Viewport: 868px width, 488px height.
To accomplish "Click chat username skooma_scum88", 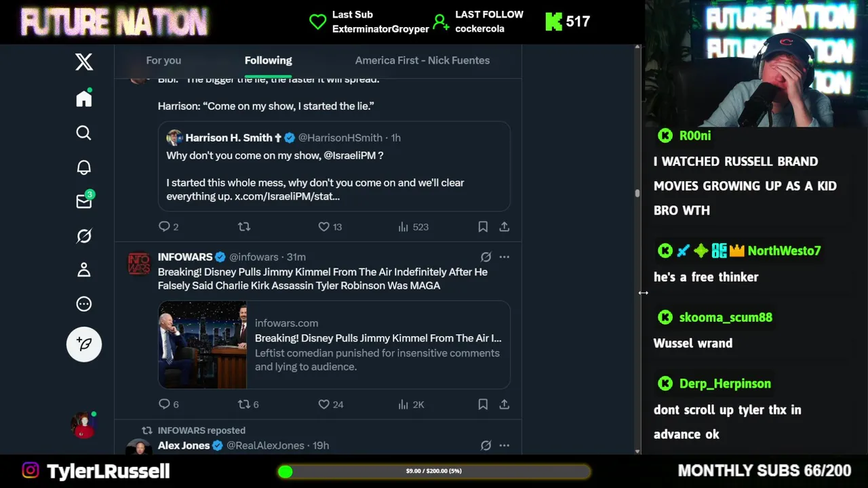I will pyautogui.click(x=726, y=317).
